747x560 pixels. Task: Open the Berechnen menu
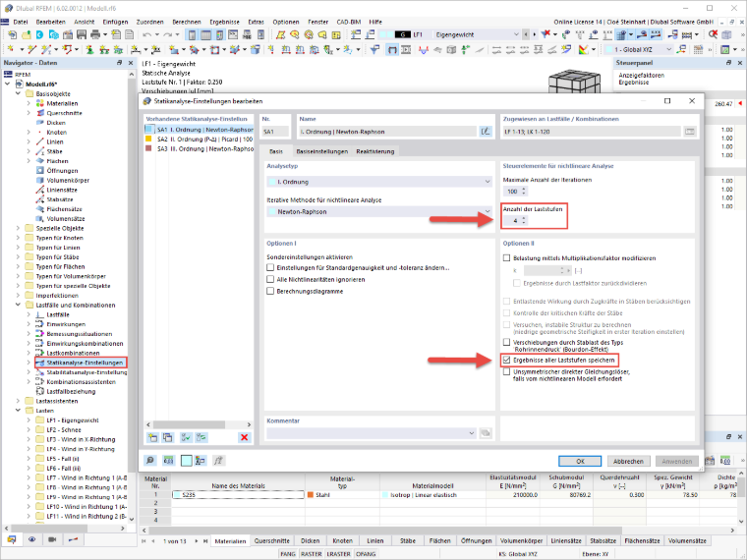click(187, 22)
